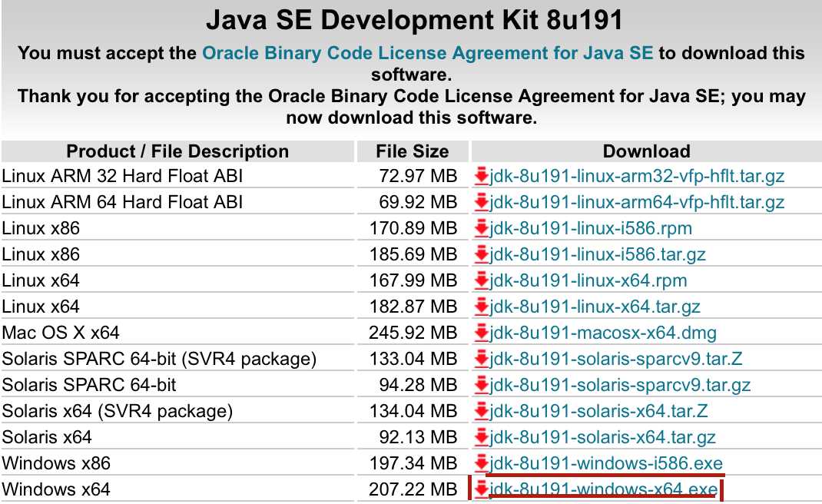The width and height of the screenshot is (822, 504).
Task: Download jdk-8u191-macosx-x64.dmg file link
Action: [x=603, y=333]
